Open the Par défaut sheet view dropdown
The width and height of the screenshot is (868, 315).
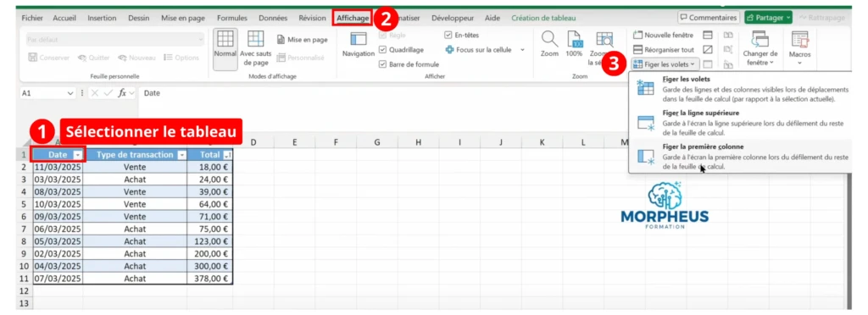click(115, 40)
